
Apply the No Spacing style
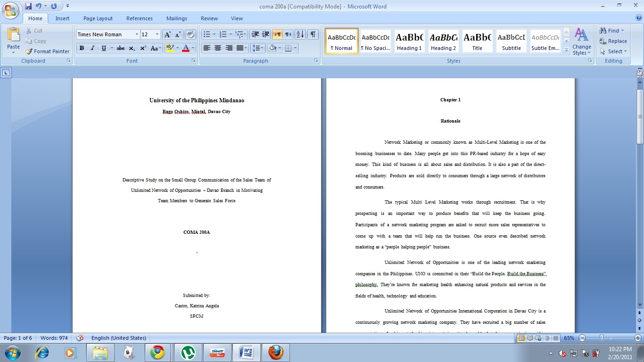pos(375,41)
